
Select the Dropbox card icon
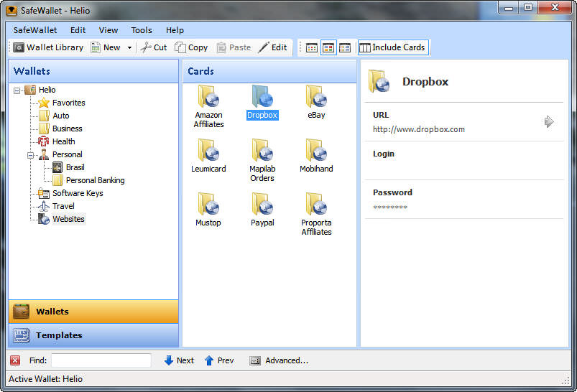(x=262, y=96)
